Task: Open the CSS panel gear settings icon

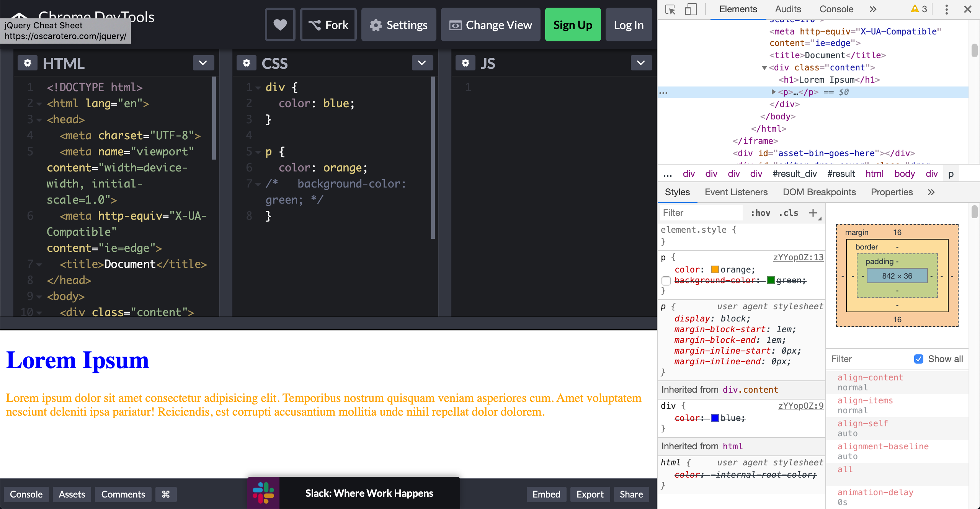Action: (247, 63)
